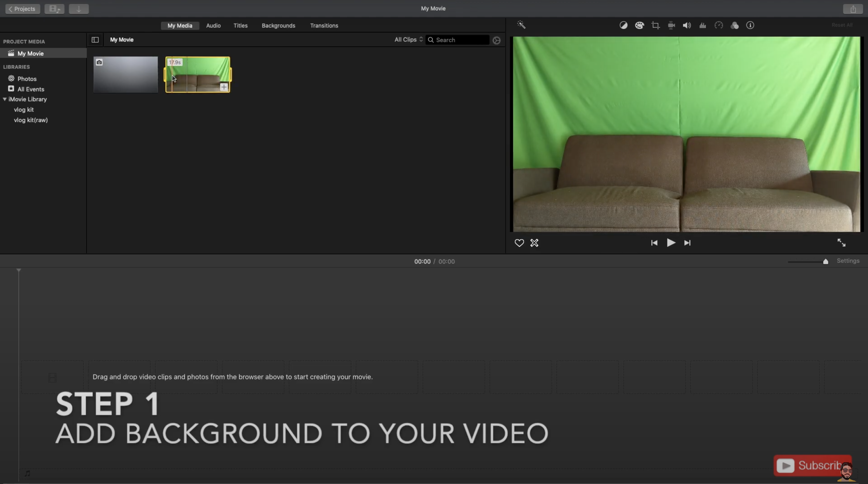Open the stabilization camera icon
This screenshot has height=484, width=868.
[x=671, y=25]
